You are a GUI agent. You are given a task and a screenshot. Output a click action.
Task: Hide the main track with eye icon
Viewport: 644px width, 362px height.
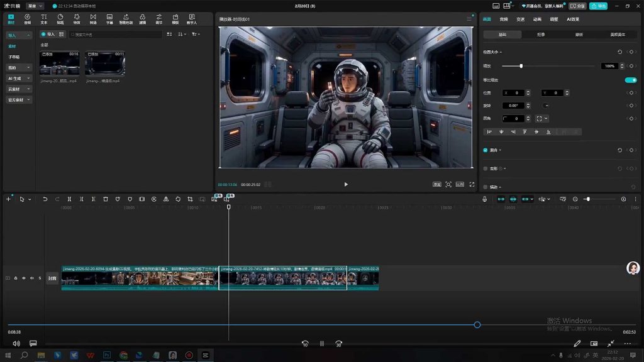point(24,278)
